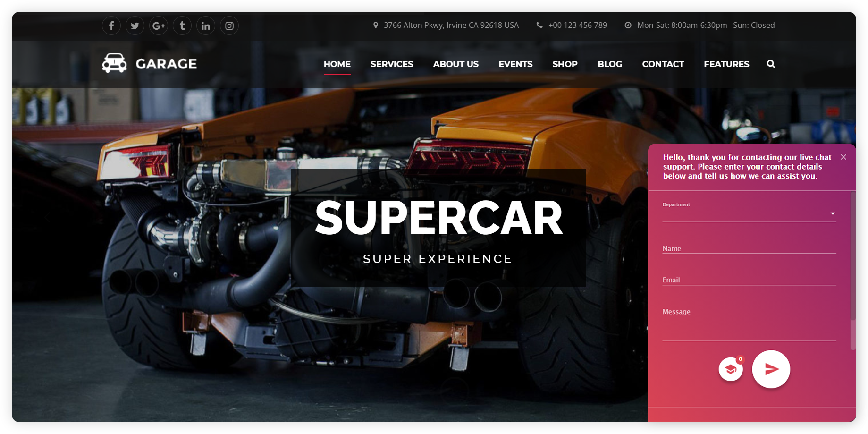Visit the Tumblr social link
Screen dimensions: 868x434
click(x=182, y=26)
